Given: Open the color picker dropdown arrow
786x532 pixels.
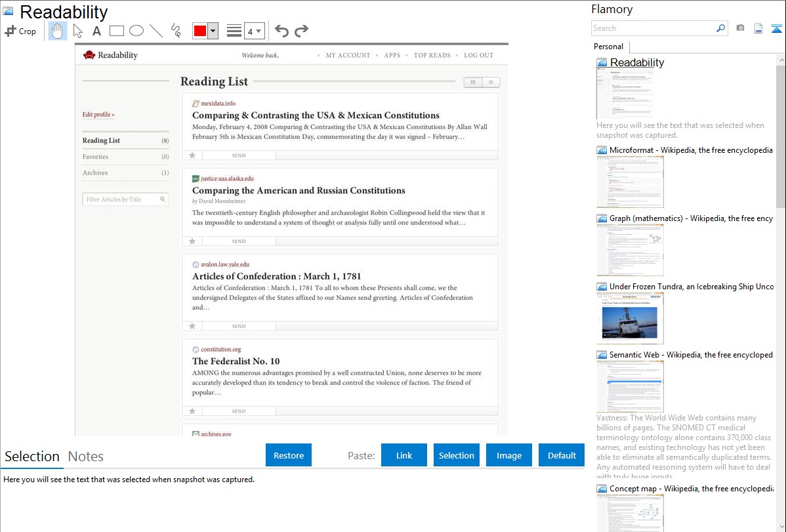Looking at the screenshot, I should point(213,31).
